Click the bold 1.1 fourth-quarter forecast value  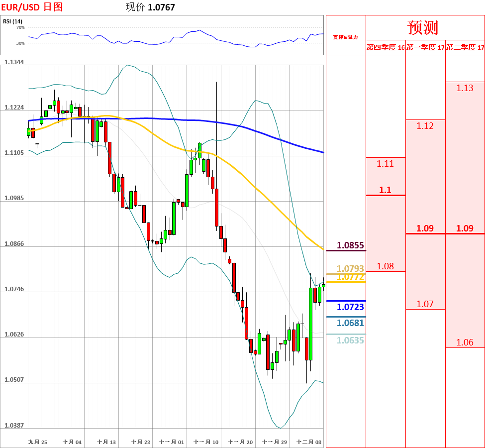pos(385,190)
